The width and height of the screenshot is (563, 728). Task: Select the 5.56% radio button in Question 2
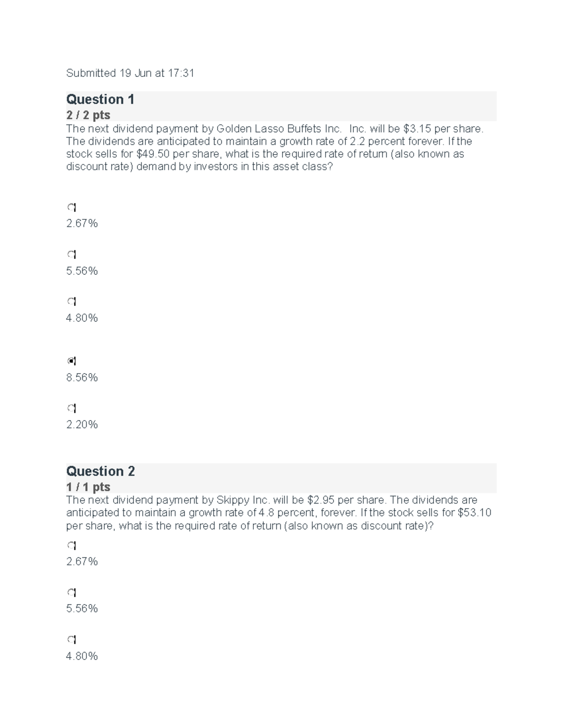tap(71, 592)
